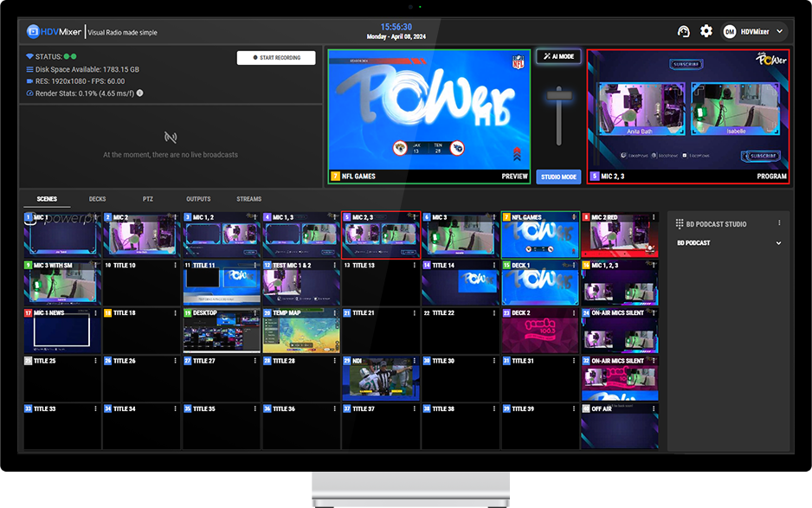
Task: Click the transition T-bar slider handle
Action: 558,93
